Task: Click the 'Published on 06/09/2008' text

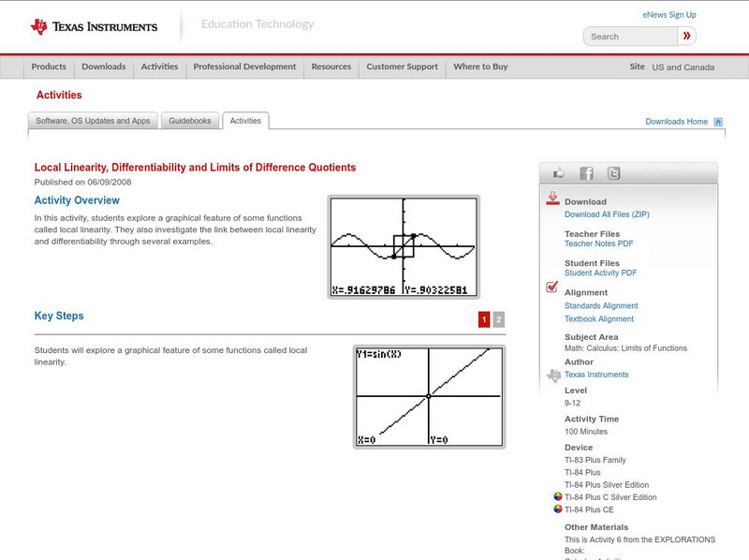Action: [x=82, y=182]
